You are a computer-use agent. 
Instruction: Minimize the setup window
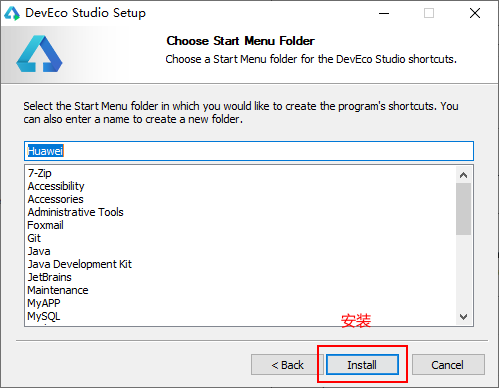tap(384, 13)
